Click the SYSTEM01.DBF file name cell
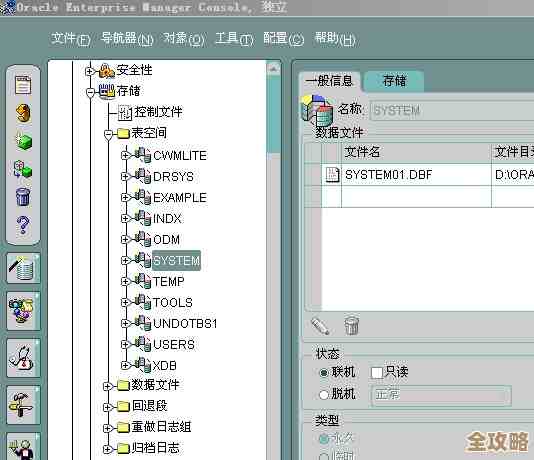This screenshot has width=534, height=460. point(416,175)
